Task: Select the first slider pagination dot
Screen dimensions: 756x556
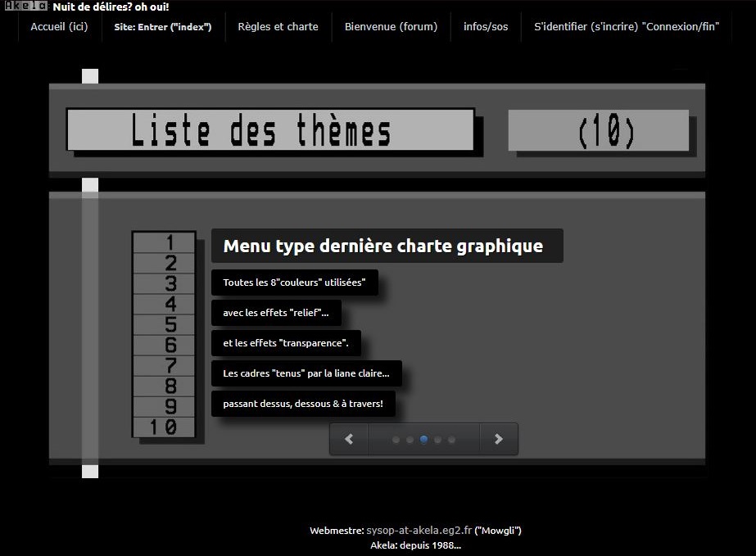Action: (x=396, y=440)
